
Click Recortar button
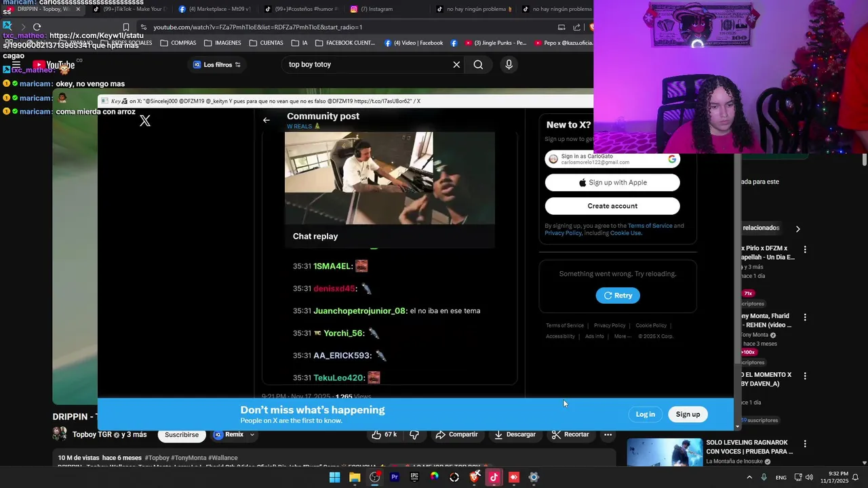click(570, 434)
